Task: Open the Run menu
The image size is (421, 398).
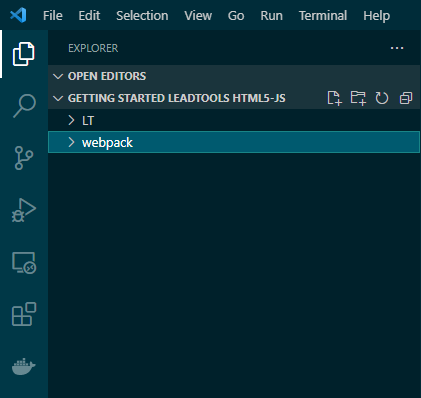Action: (271, 15)
